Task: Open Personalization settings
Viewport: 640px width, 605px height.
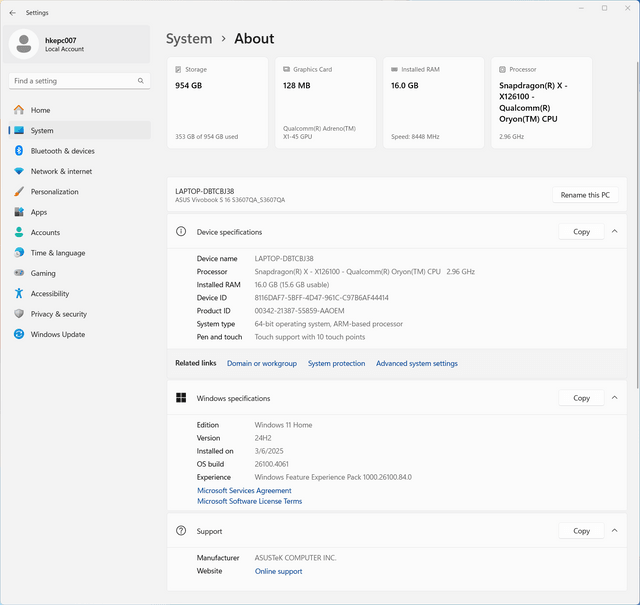Action: 80,191
